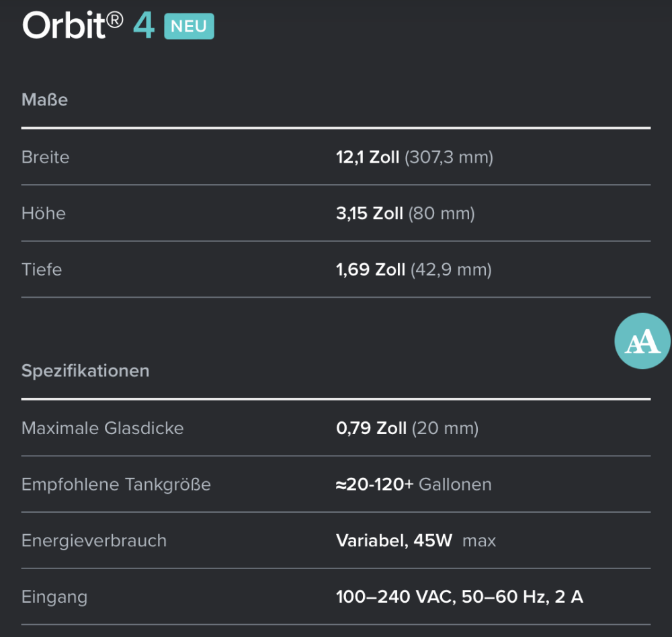Click the Spezifikationen section heading
Viewport: 672px width, 637px height.
point(85,370)
